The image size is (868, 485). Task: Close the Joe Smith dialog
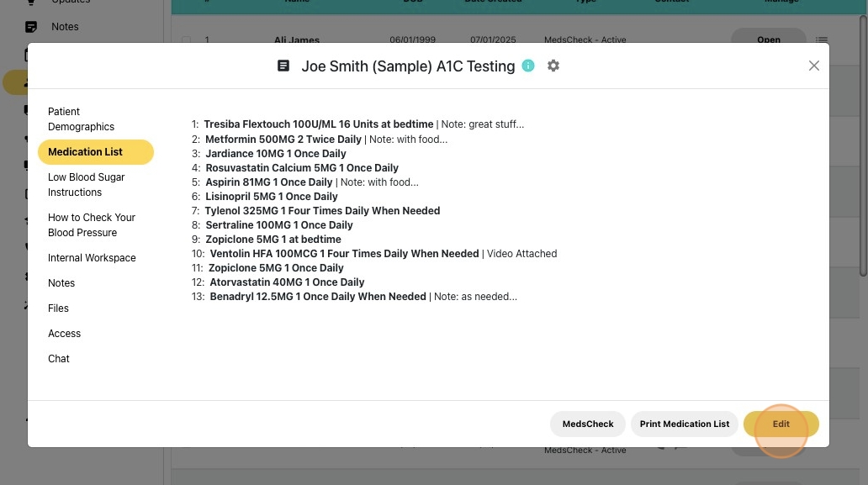pos(814,66)
